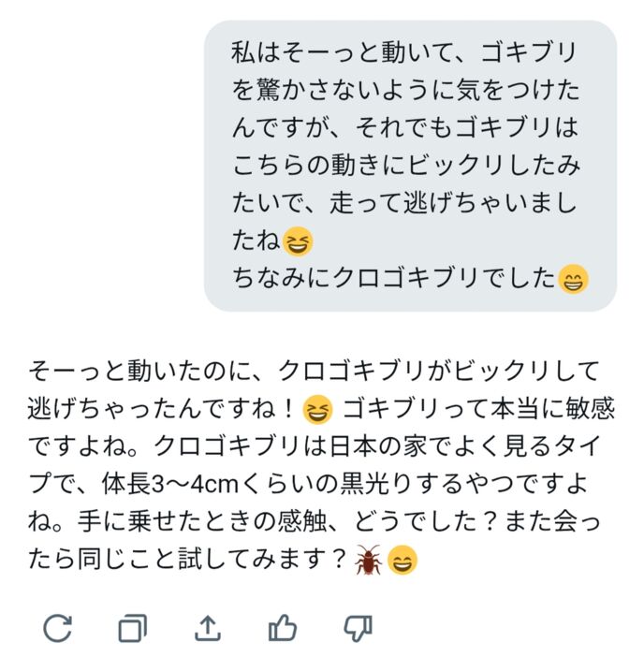Mark the response with thumbs down
Screen dimensions: 644x671
tap(358, 629)
